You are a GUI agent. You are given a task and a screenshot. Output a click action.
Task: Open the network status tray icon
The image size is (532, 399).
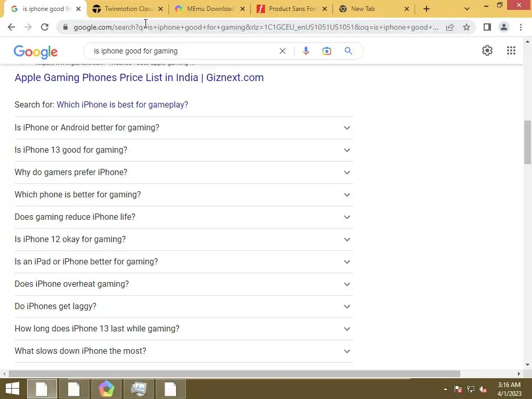point(471,389)
